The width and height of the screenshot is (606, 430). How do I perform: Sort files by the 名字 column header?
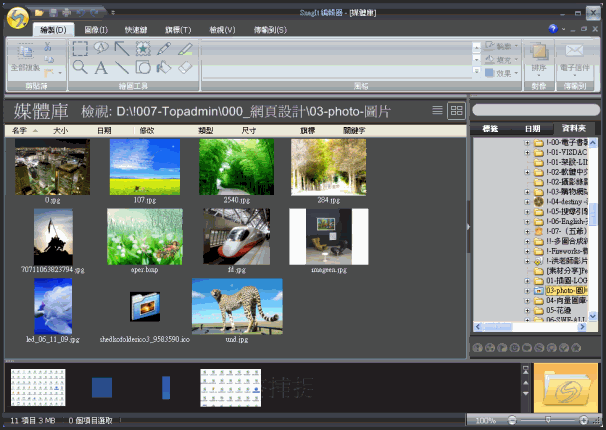[20, 130]
